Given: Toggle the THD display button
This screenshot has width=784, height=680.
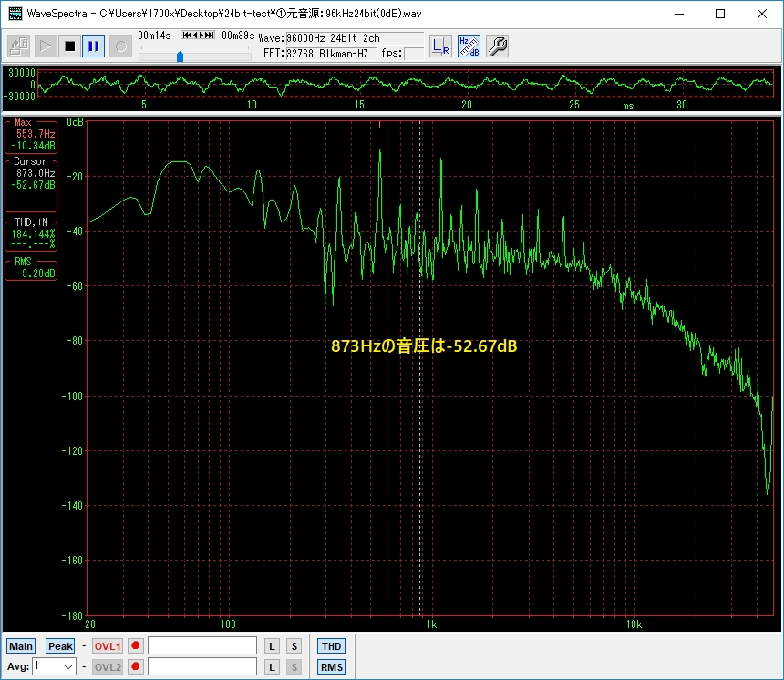Looking at the screenshot, I should [331, 646].
